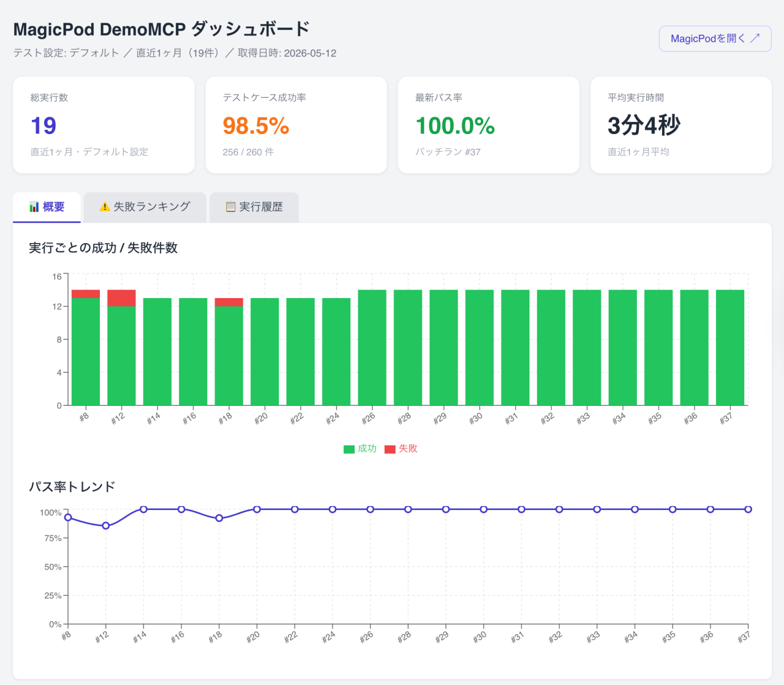
Task: Click the green bar for run #35
Action: click(658, 348)
